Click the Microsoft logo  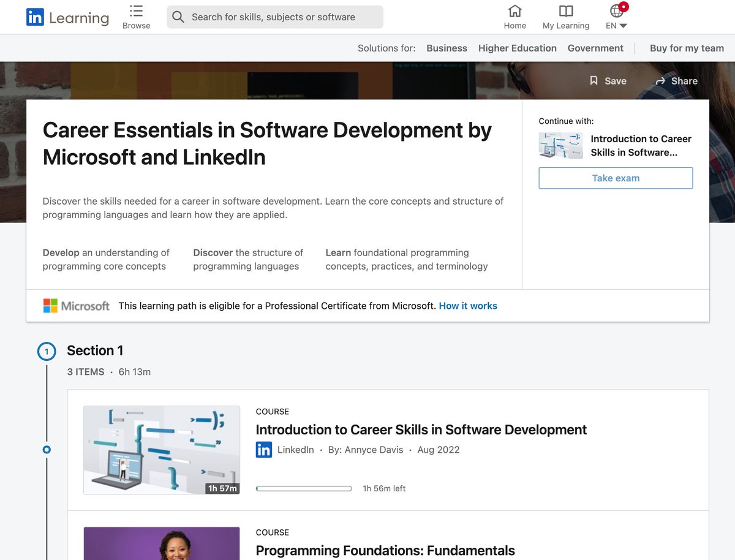pos(77,306)
